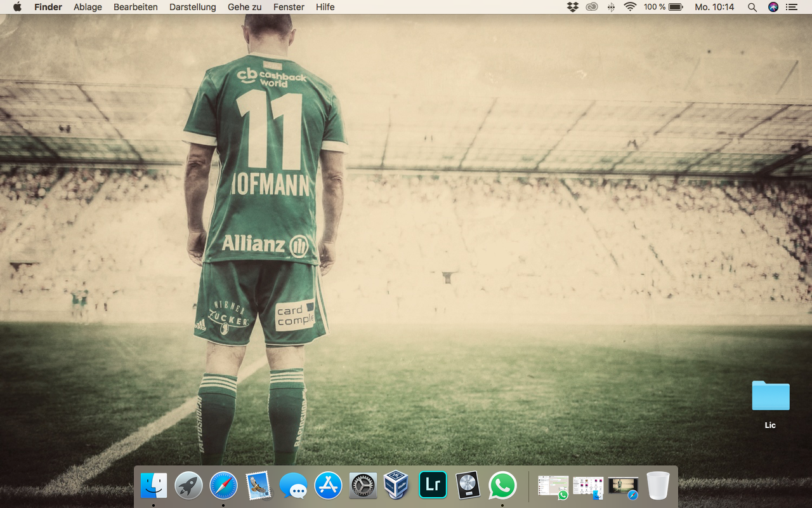Launch Launchpad from the Dock
This screenshot has width=812, height=508.
coord(188,486)
